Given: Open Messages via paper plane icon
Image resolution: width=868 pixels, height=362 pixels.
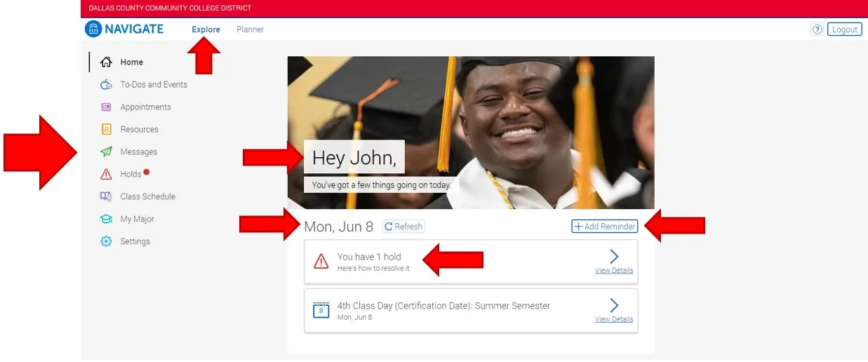Looking at the screenshot, I should pos(107,152).
